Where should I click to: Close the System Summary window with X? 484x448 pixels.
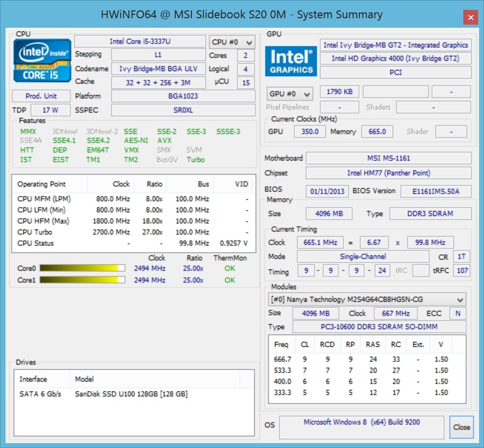tap(470, 17)
